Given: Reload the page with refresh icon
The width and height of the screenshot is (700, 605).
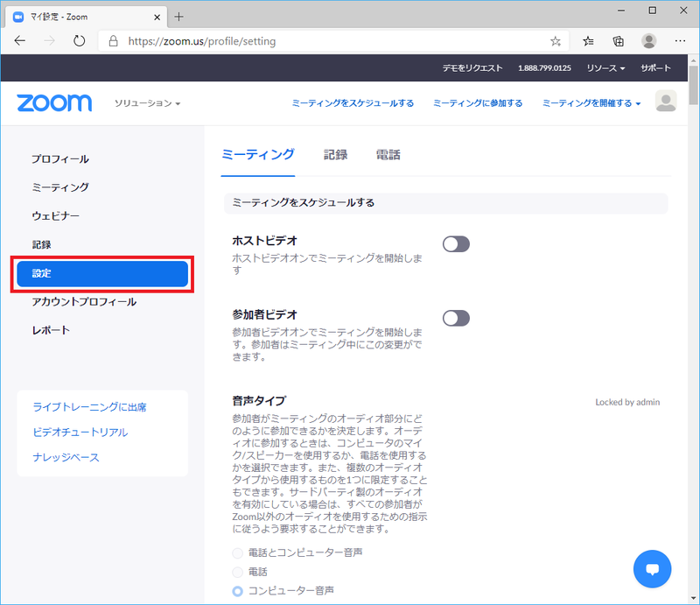Looking at the screenshot, I should click(79, 41).
